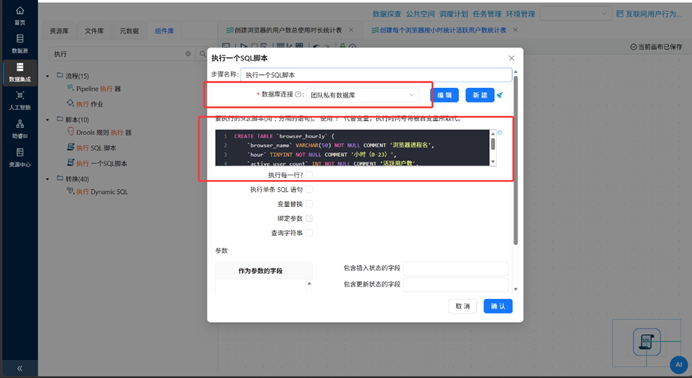This screenshot has width=692, height=378.
Task: Open the empty dropdown in top bar
Action: pyautogui.click(x=575, y=14)
